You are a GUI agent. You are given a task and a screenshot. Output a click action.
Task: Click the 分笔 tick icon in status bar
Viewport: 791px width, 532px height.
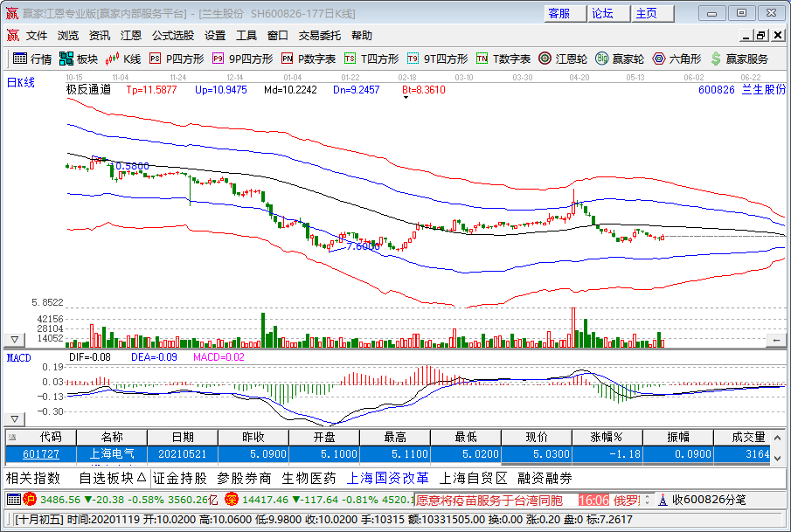pos(663,500)
